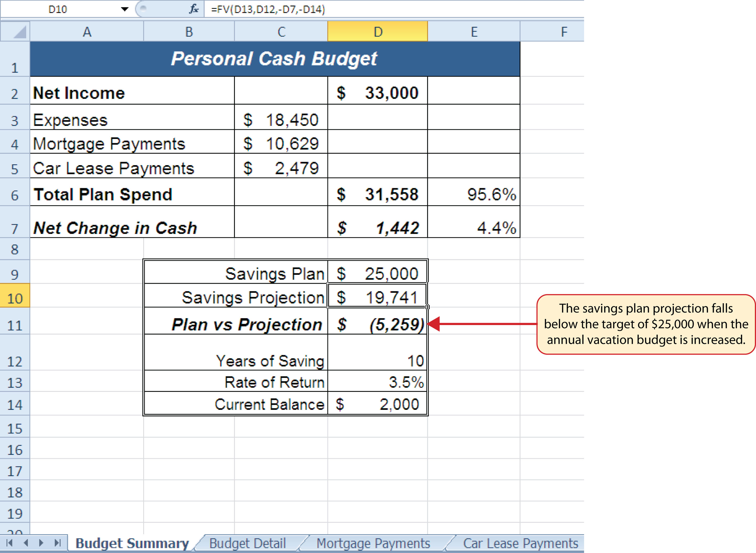This screenshot has height=553, width=756.
Task: Click the Name Box showing D10
Action: pyautogui.click(x=58, y=9)
